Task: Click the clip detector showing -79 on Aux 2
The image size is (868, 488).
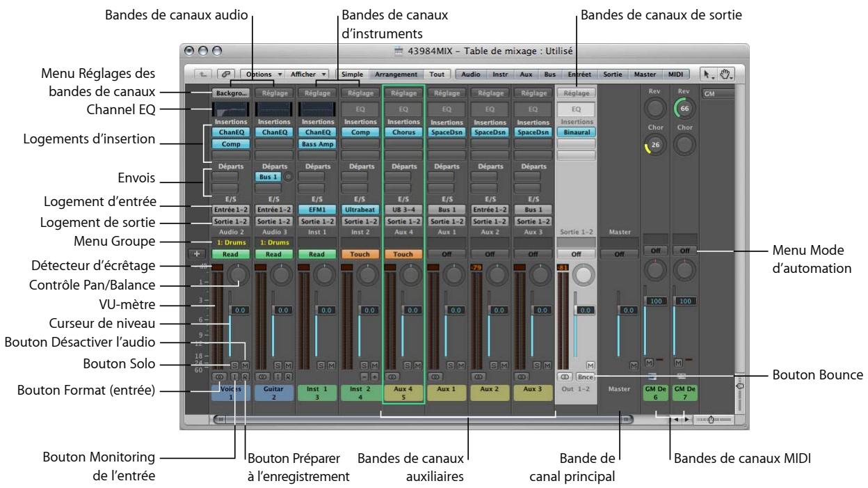Action: (476, 266)
